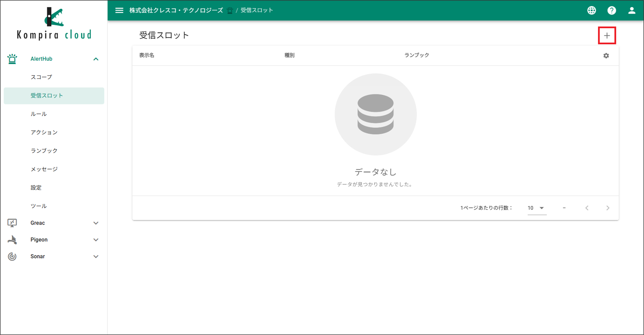Open ルール in sidebar

54,114
